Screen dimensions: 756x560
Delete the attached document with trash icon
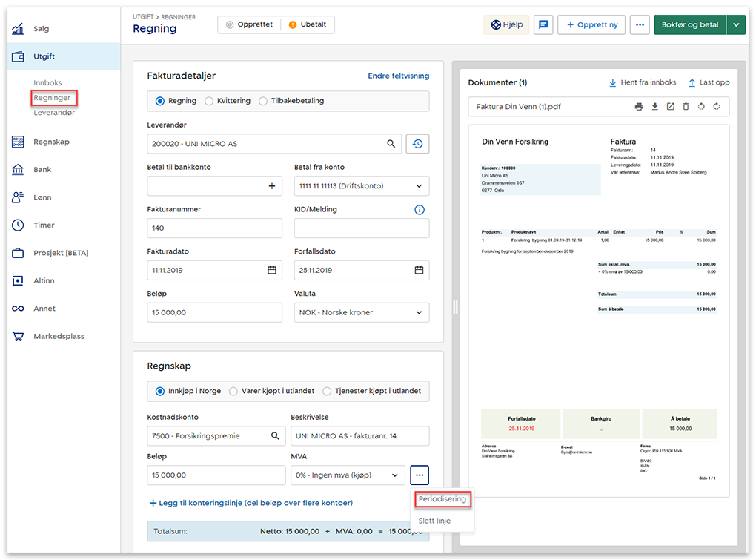686,107
